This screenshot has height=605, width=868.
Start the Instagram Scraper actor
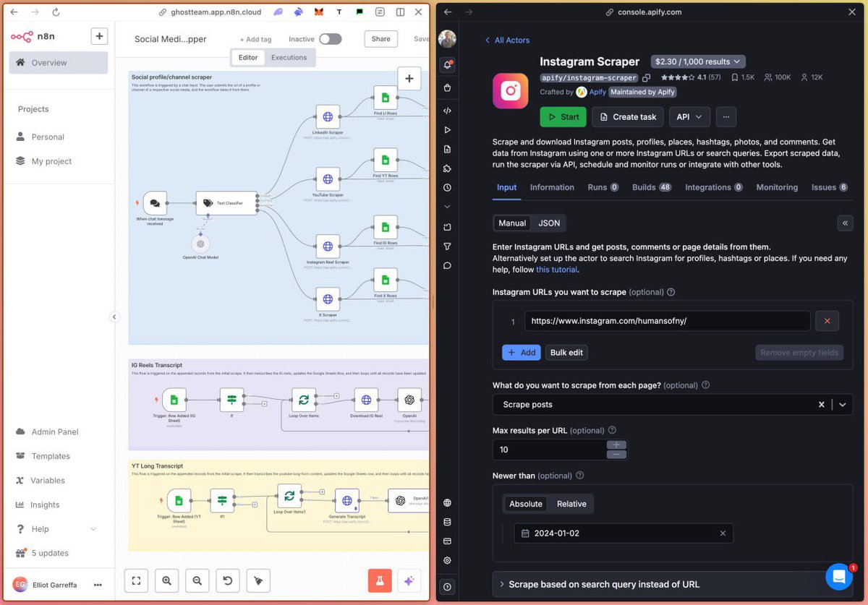click(x=563, y=116)
